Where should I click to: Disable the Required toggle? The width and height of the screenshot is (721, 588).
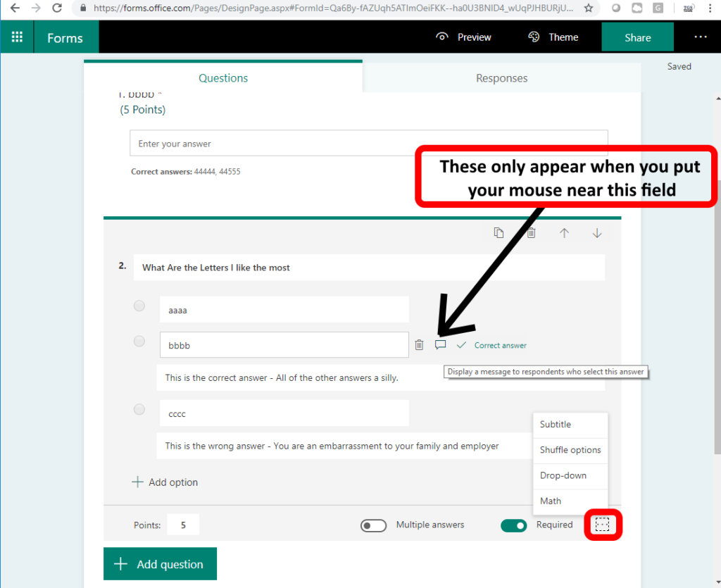click(x=514, y=525)
